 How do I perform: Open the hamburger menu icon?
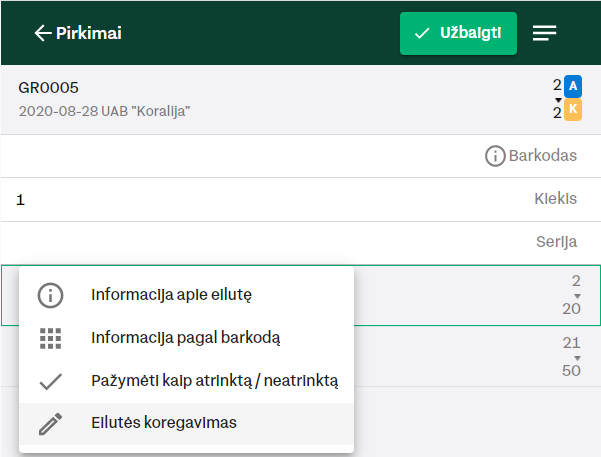(x=545, y=33)
